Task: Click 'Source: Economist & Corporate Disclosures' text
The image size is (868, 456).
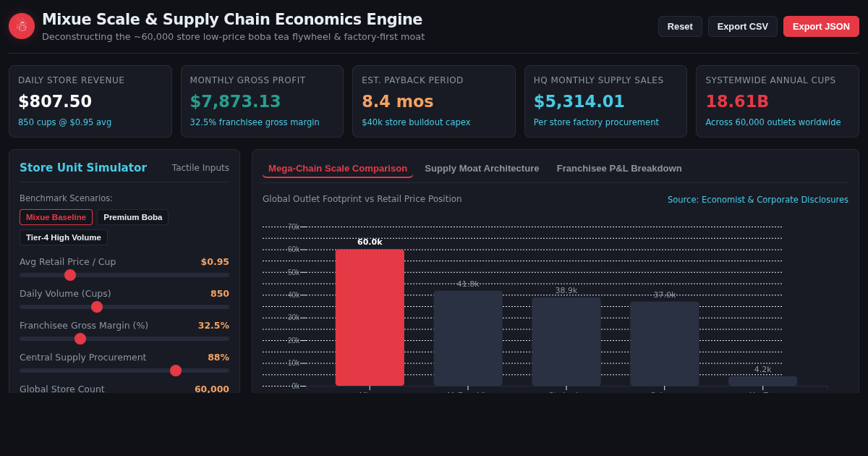Action: 758,200
